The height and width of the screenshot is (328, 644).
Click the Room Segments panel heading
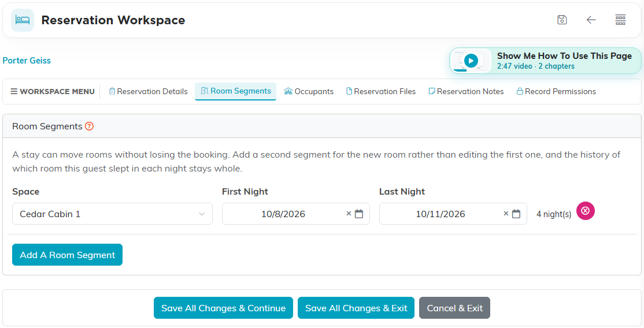point(47,126)
